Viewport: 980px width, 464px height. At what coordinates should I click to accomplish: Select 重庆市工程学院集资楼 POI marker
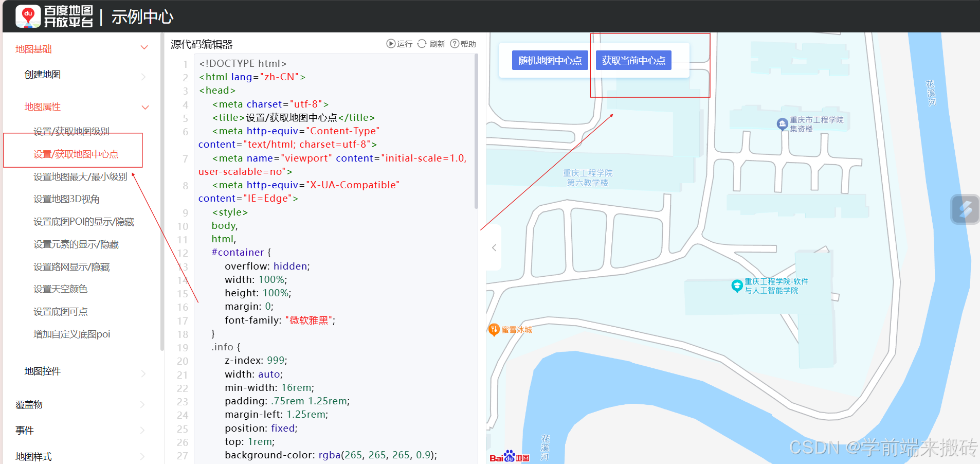782,124
